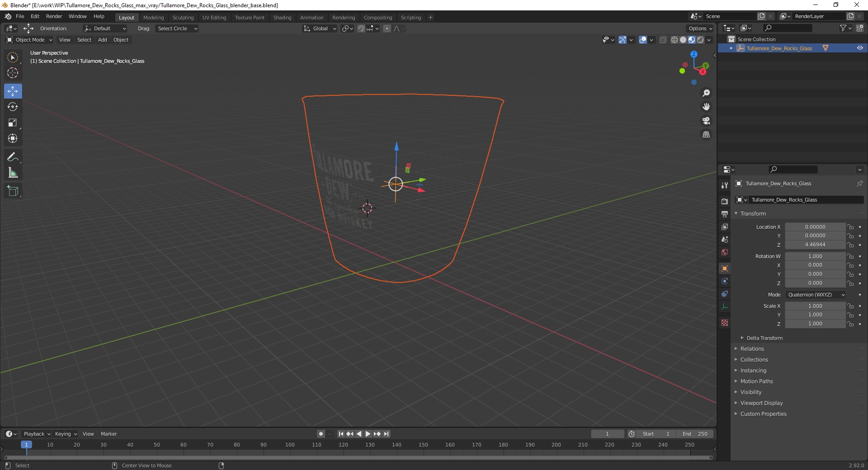
Task: Activate the Scale tool
Action: pos(13,122)
